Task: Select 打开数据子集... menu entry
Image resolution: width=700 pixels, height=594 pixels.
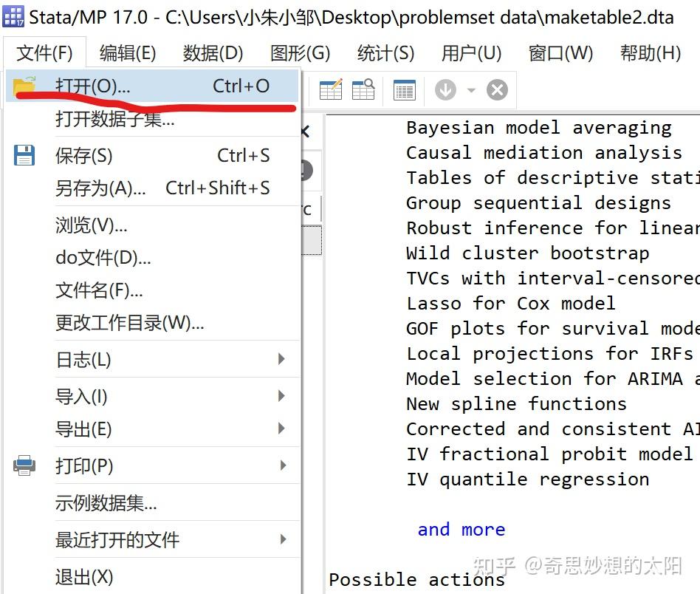Action: click(x=152, y=119)
